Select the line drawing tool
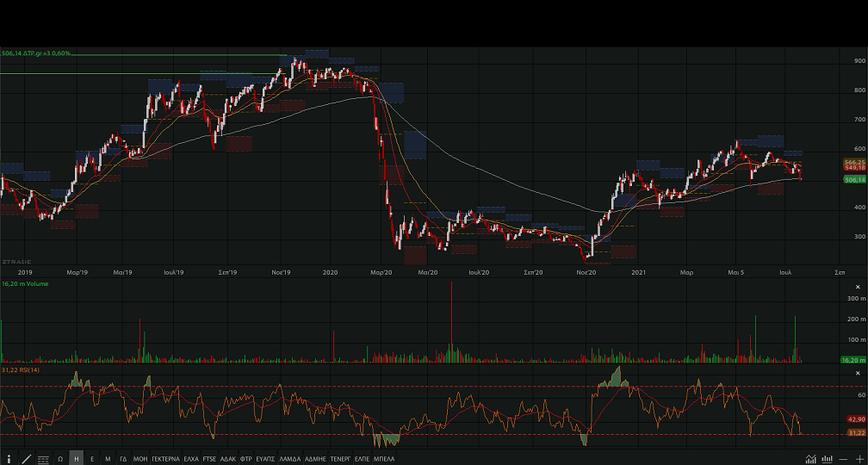This screenshot has width=868, height=465. [x=26, y=459]
